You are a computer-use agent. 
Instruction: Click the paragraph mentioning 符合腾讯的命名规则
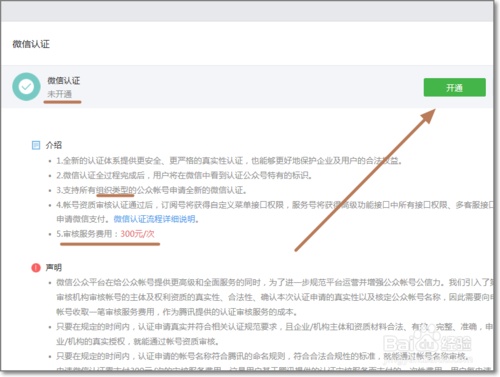[x=264, y=356]
